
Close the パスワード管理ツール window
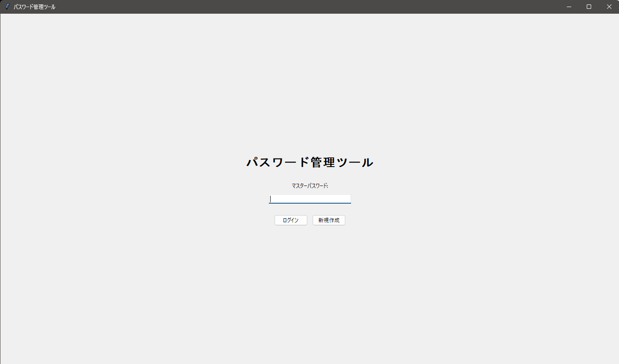[x=609, y=7]
